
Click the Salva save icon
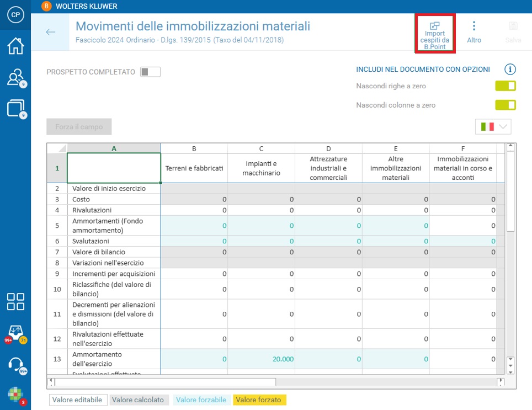[513, 33]
